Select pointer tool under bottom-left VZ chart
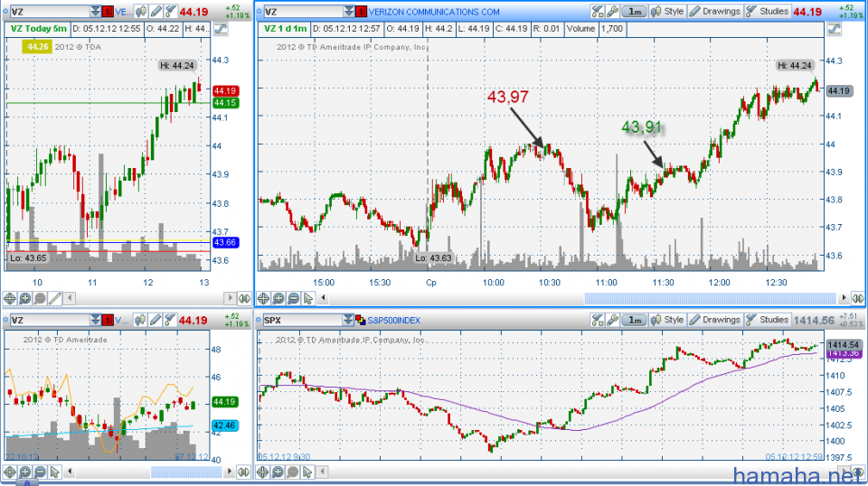 tap(55, 472)
